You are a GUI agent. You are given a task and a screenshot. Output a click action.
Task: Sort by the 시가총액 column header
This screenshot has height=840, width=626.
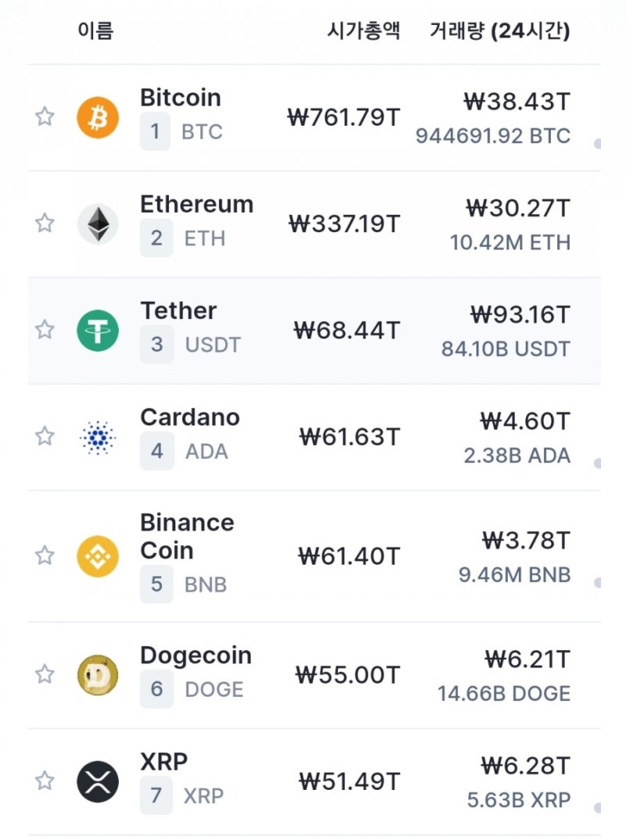click(x=363, y=31)
